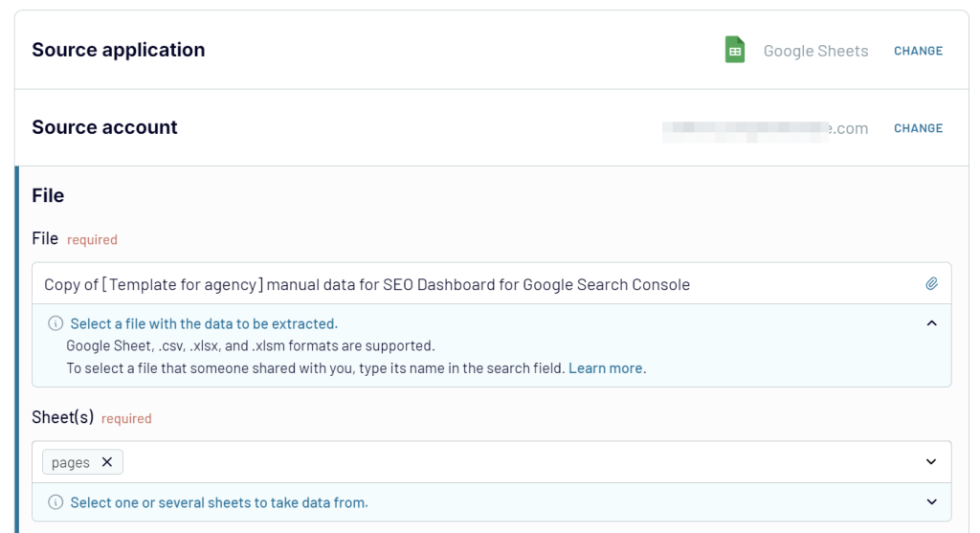Click info icon beside 'Select a file' hint
This screenshot has width=980, height=533.
(56, 323)
